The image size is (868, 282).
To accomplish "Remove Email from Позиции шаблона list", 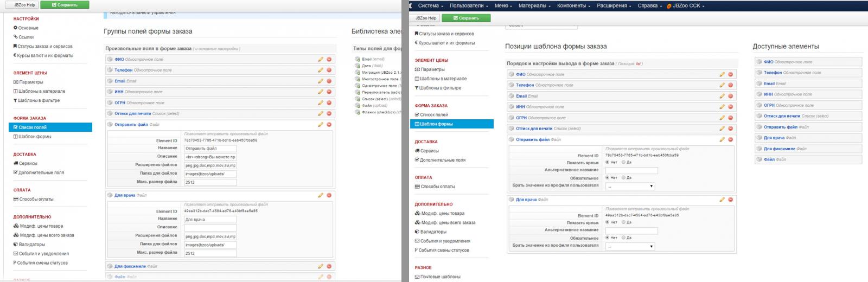I will [x=730, y=96].
